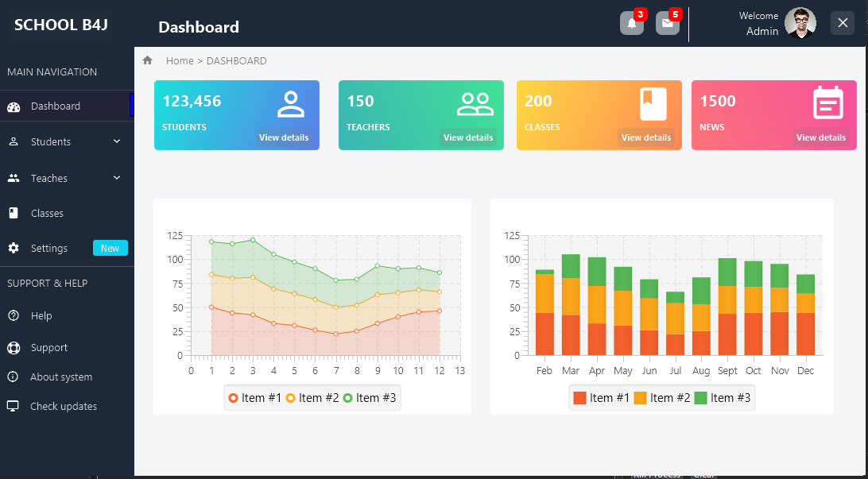View details on the Teachers card

[x=467, y=137]
